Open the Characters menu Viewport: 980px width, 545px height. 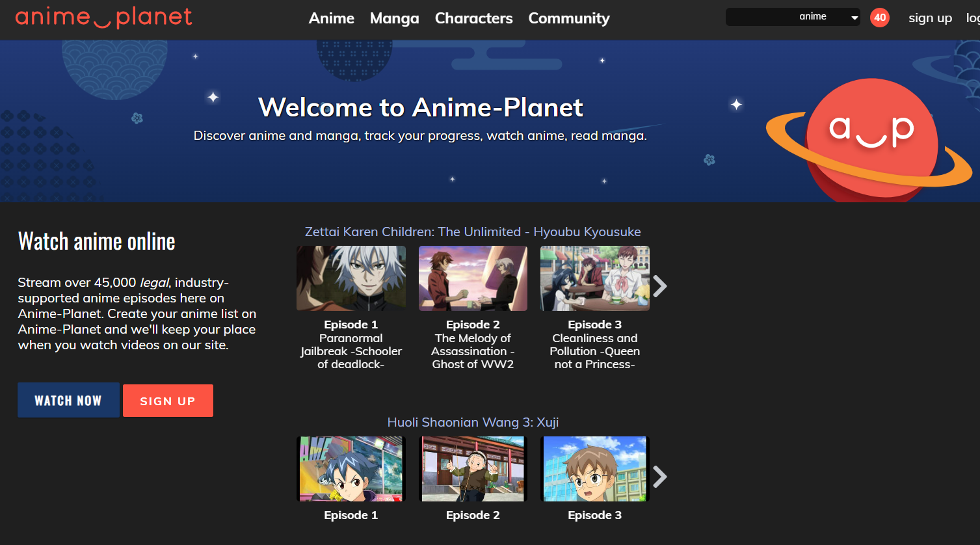[474, 18]
